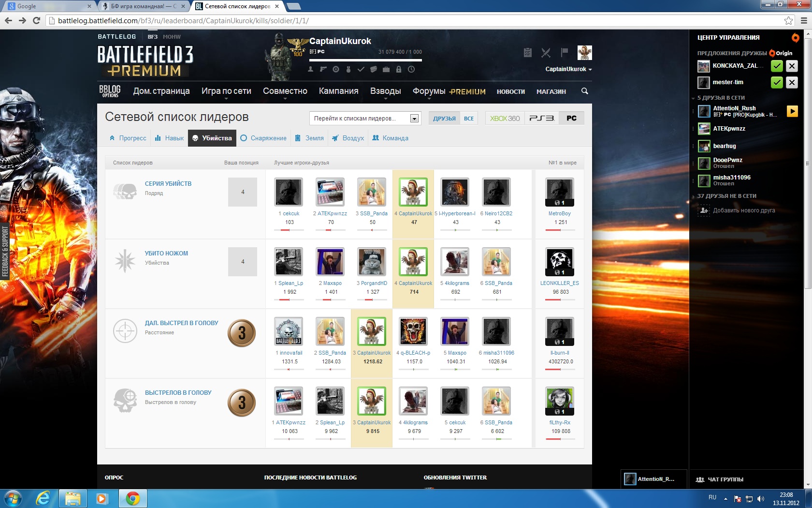Viewport: 812px width, 508px height.
Task: Filter leaderboard to friends (ДРУЗЬЯ)
Action: click(x=444, y=119)
